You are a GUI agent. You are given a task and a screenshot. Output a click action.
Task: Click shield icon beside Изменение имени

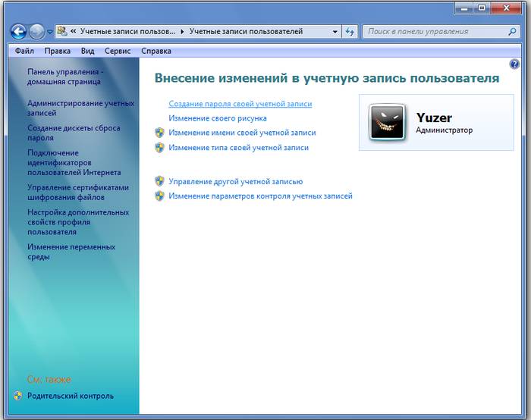pos(159,133)
